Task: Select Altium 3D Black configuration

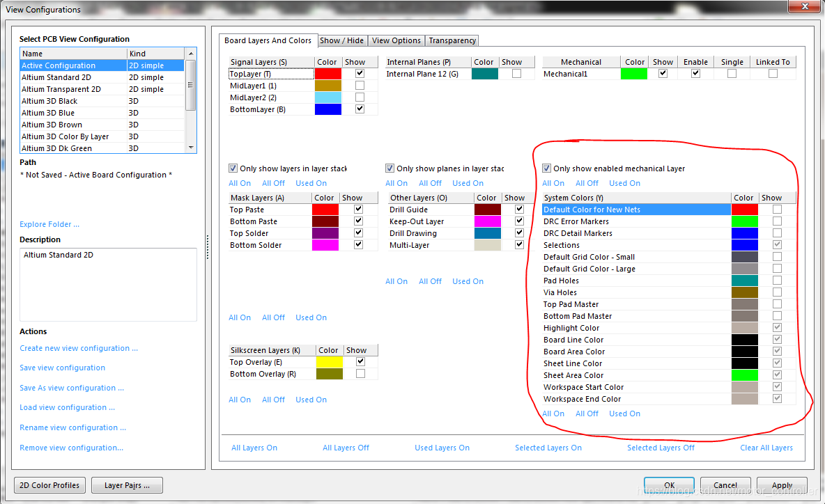Action: coord(102,101)
